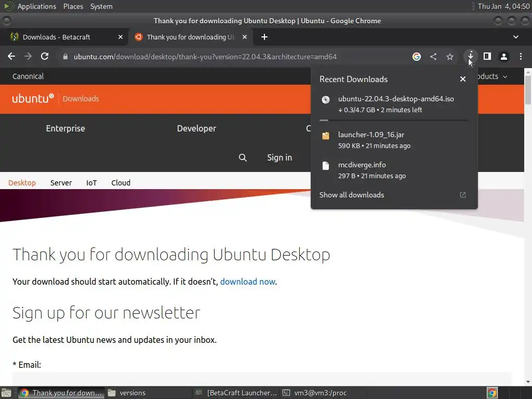Switch to Downloads - Betacraft tab

pyautogui.click(x=64, y=37)
